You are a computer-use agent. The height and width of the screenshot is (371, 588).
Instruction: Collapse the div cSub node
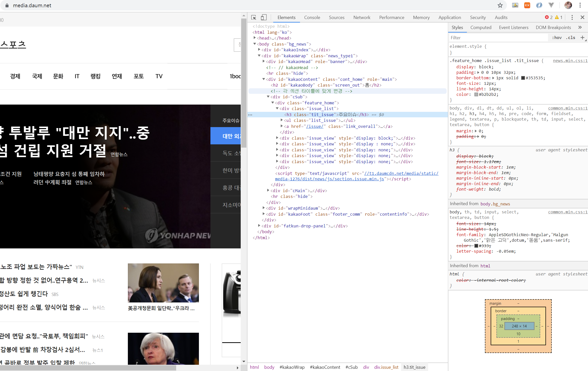click(268, 97)
